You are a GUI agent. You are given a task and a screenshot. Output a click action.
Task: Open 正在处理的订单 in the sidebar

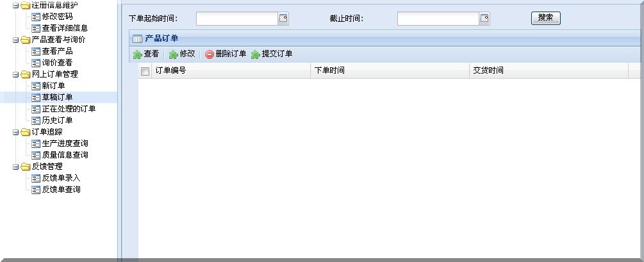pyautogui.click(x=69, y=109)
